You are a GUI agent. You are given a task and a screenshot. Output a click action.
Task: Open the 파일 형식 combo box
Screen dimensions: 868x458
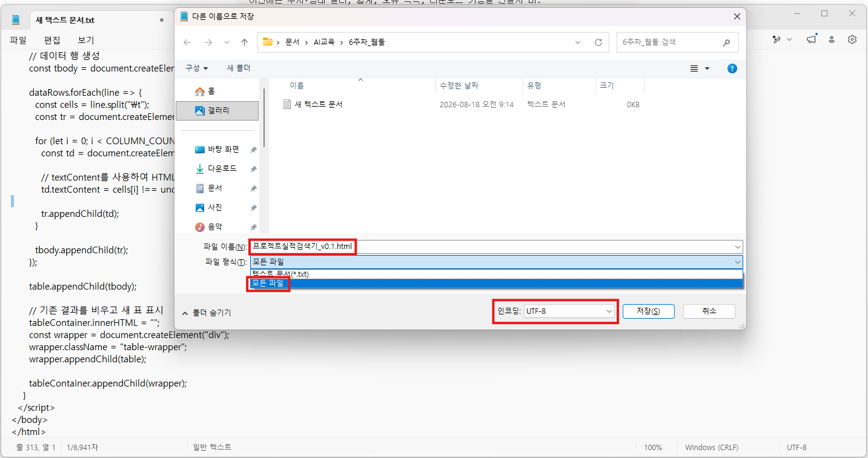[496, 262]
